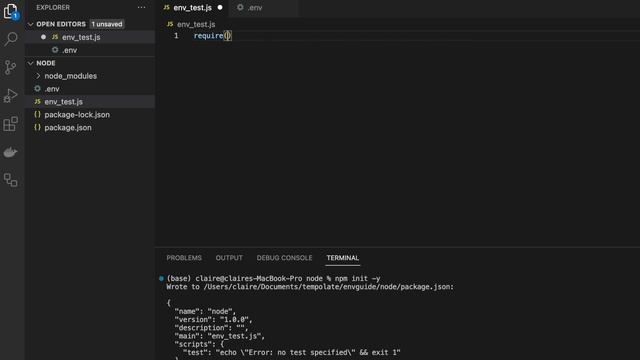Open Explorer more actions ellipsis menu
The width and height of the screenshot is (640, 360).
pyautogui.click(x=141, y=7)
